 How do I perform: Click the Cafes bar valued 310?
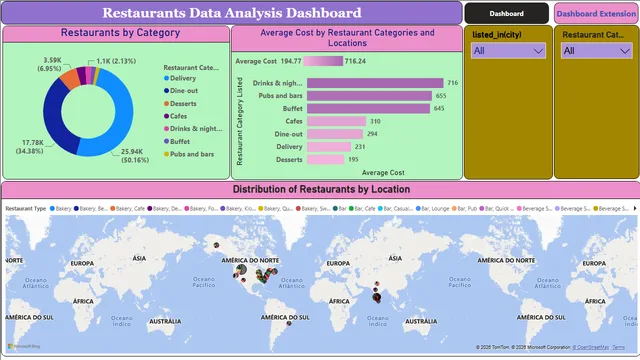pyautogui.click(x=336, y=121)
